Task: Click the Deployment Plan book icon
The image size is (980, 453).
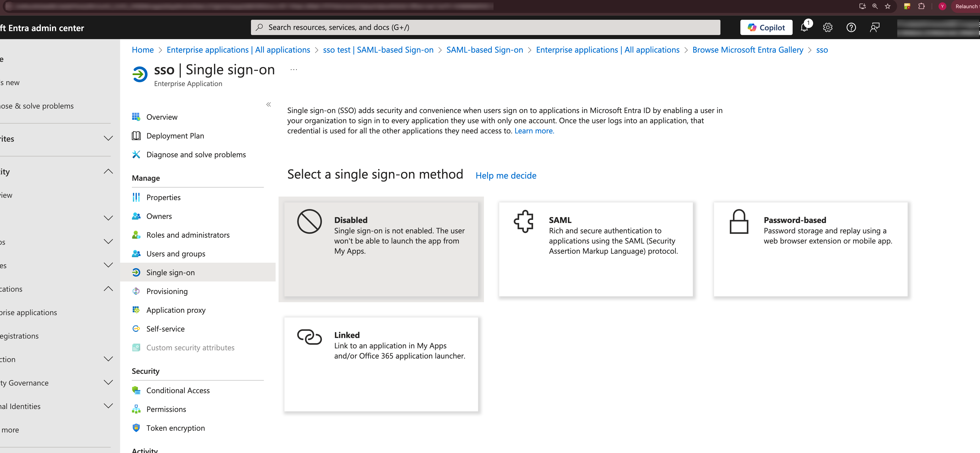Action: 136,136
